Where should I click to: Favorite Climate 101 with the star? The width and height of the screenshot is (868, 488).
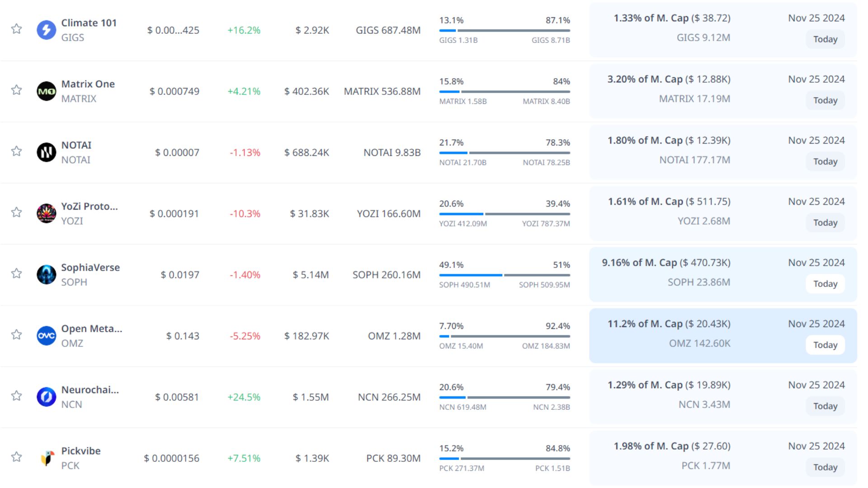pyautogui.click(x=17, y=29)
